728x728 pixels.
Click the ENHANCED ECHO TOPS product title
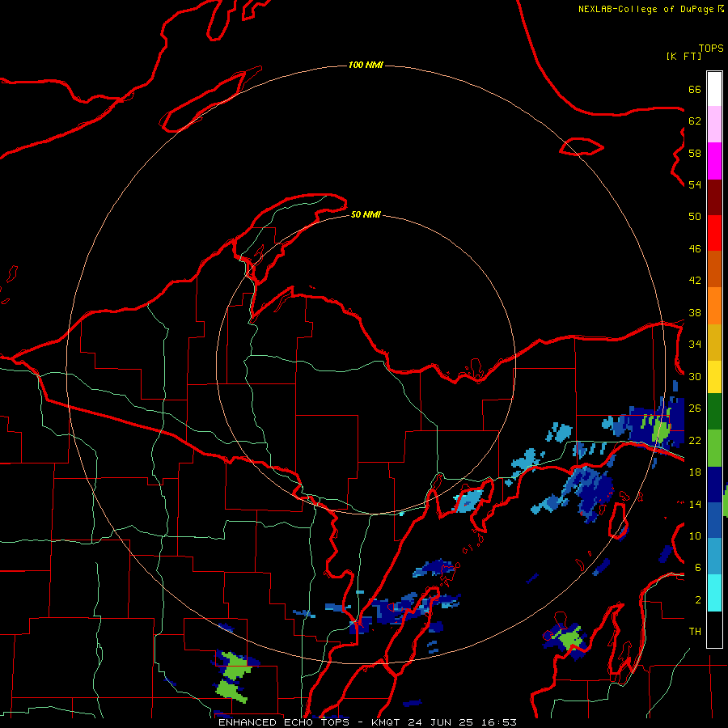tap(284, 722)
